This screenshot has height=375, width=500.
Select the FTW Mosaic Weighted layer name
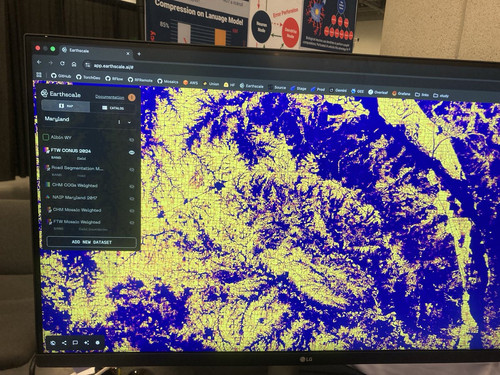tap(77, 222)
